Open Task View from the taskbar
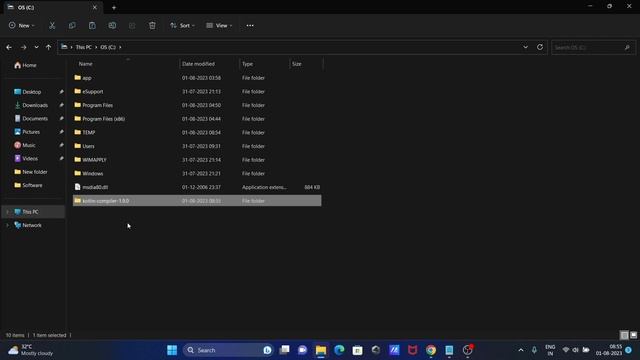The height and width of the screenshot is (360, 640). point(284,350)
